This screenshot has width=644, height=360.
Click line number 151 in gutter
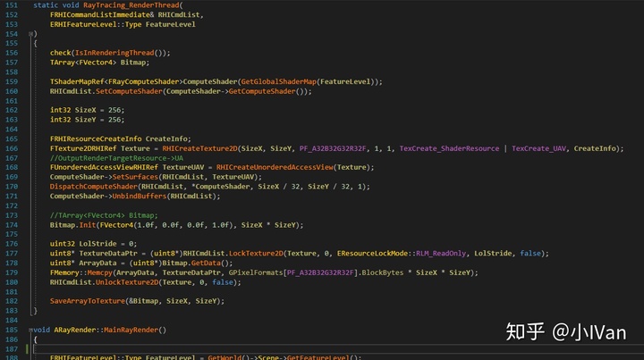click(x=12, y=5)
